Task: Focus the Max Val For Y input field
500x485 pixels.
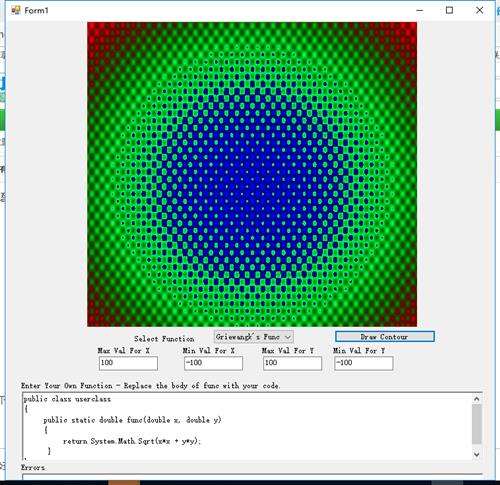Action: tap(292, 363)
